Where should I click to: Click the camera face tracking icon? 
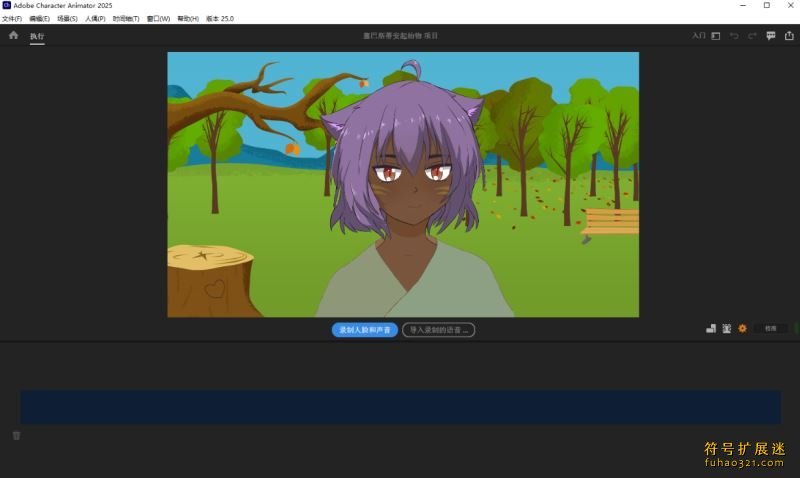pyautogui.click(x=727, y=329)
